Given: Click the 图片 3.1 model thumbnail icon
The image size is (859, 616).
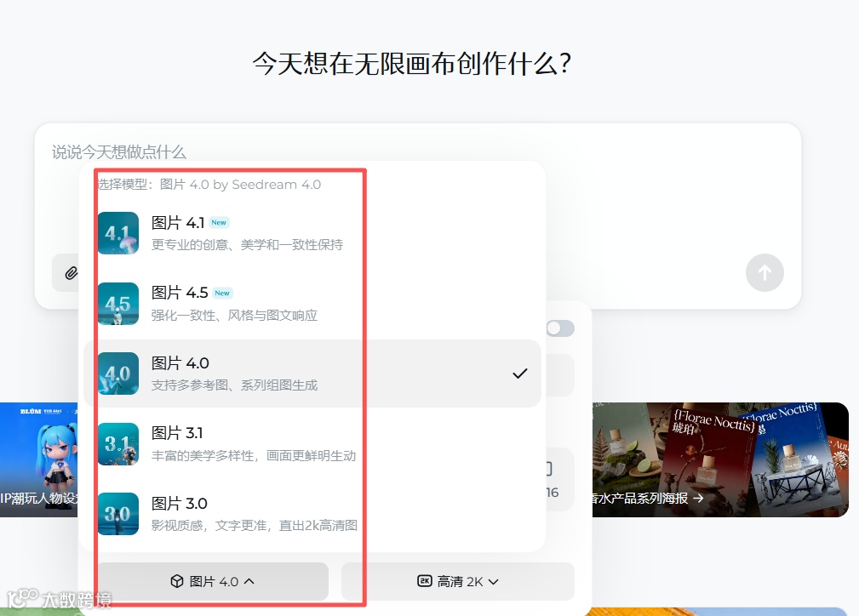Looking at the screenshot, I should tap(117, 443).
